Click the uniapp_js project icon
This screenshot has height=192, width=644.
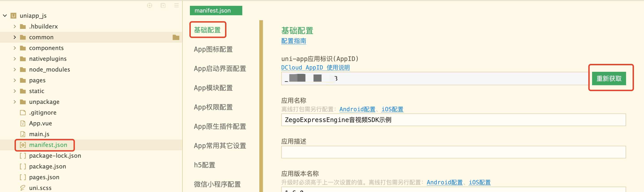(x=13, y=16)
